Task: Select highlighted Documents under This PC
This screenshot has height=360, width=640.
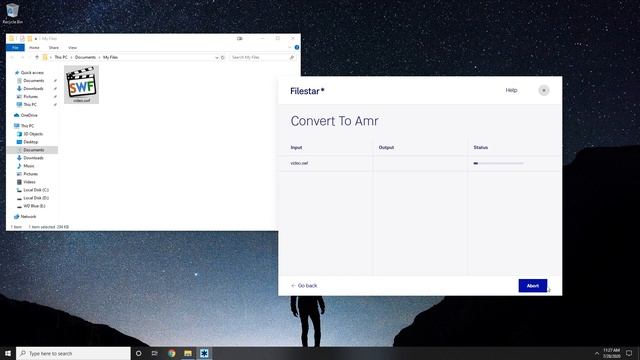Action: 33,150
